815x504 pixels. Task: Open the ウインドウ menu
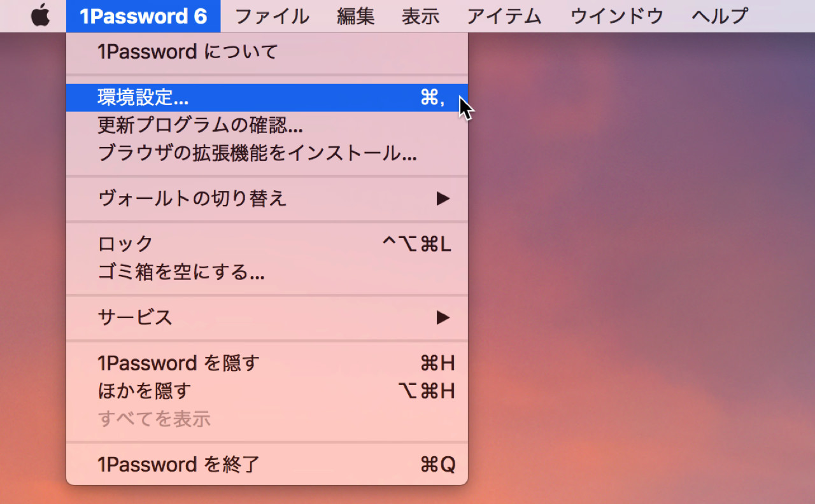pos(617,16)
